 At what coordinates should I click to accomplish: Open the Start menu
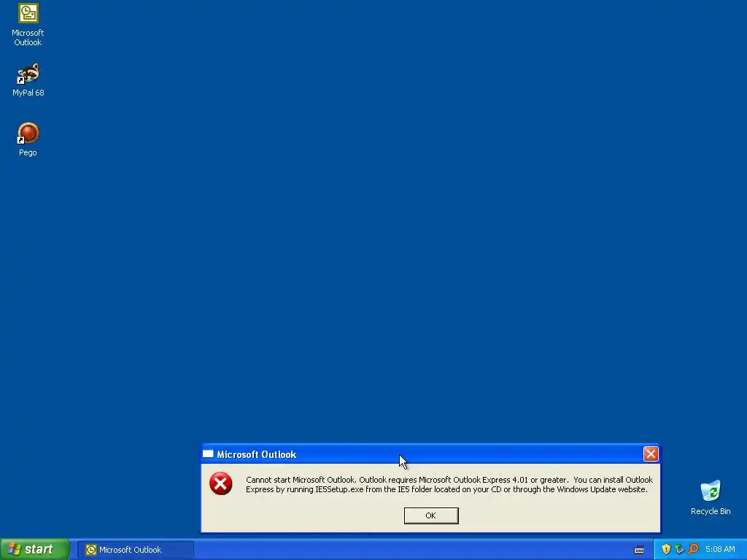tap(34, 550)
